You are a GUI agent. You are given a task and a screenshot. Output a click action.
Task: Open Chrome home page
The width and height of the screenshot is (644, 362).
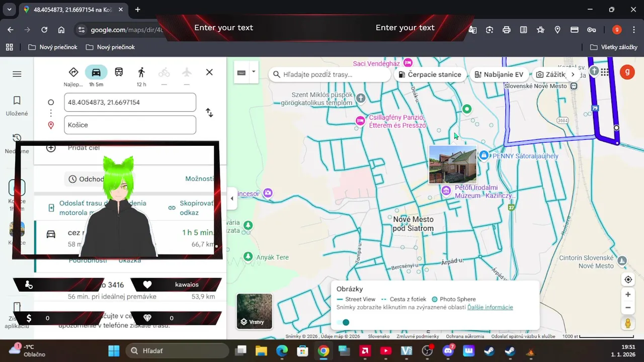click(x=61, y=30)
